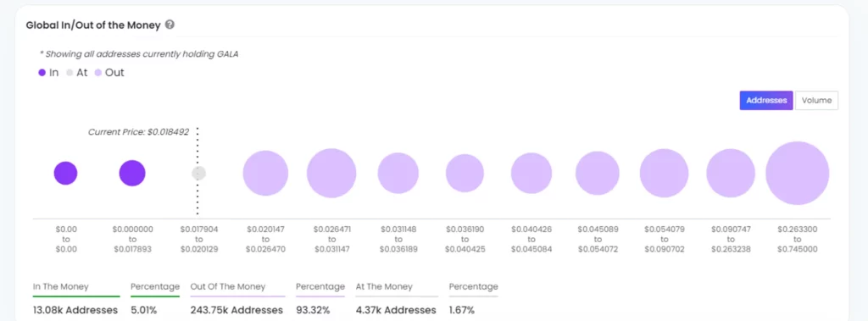Switch chart to Volume view

click(x=816, y=101)
